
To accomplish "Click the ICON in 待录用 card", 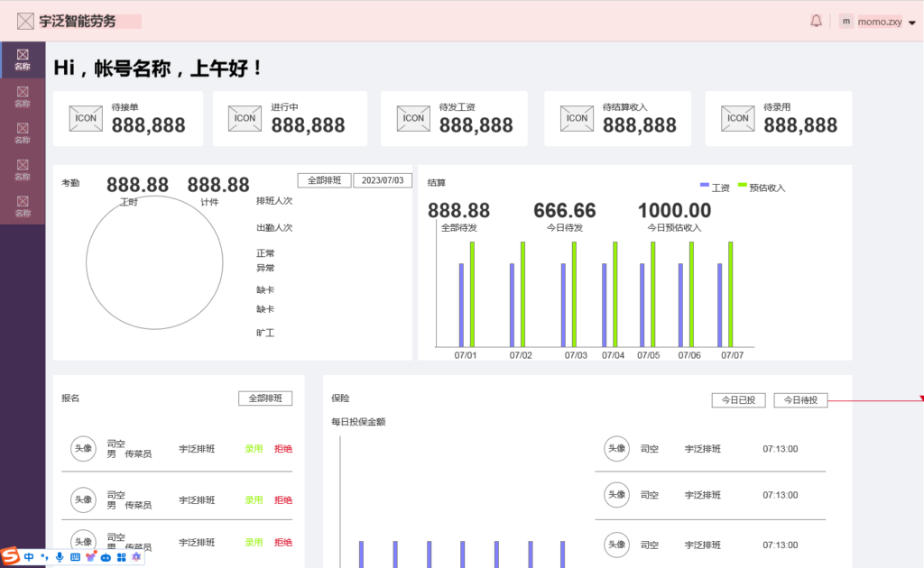I will (738, 118).
